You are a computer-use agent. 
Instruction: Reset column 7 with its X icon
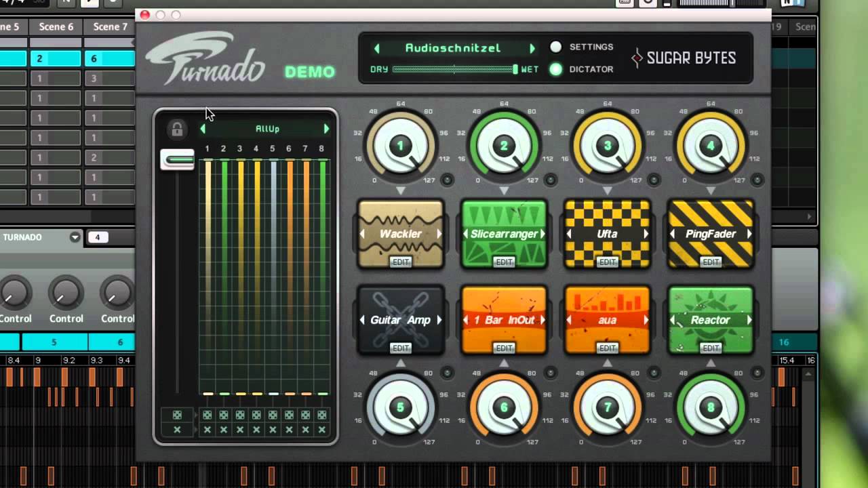click(306, 430)
